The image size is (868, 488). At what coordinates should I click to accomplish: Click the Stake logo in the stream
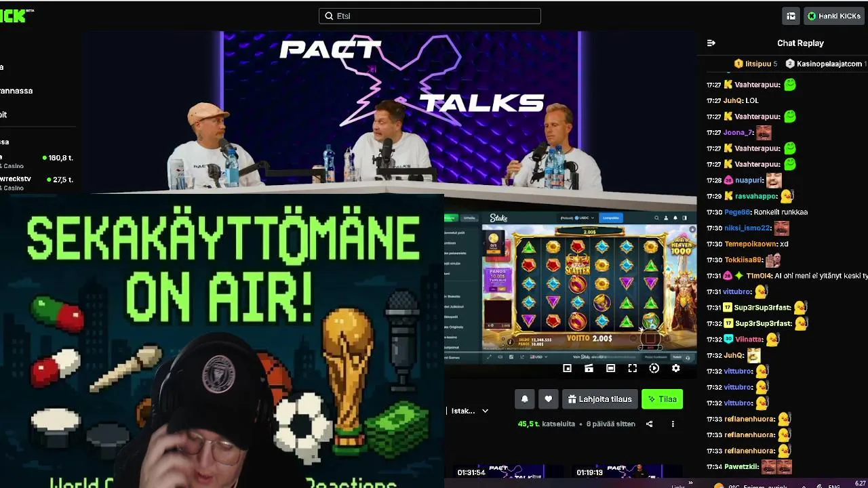tap(498, 218)
